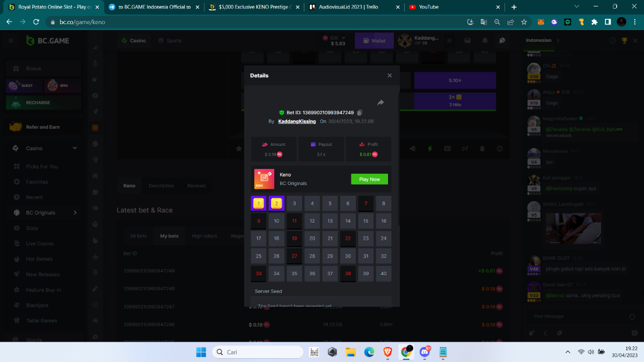The image size is (644, 362).
Task: Open File Explorer from the taskbar
Action: [351, 352]
